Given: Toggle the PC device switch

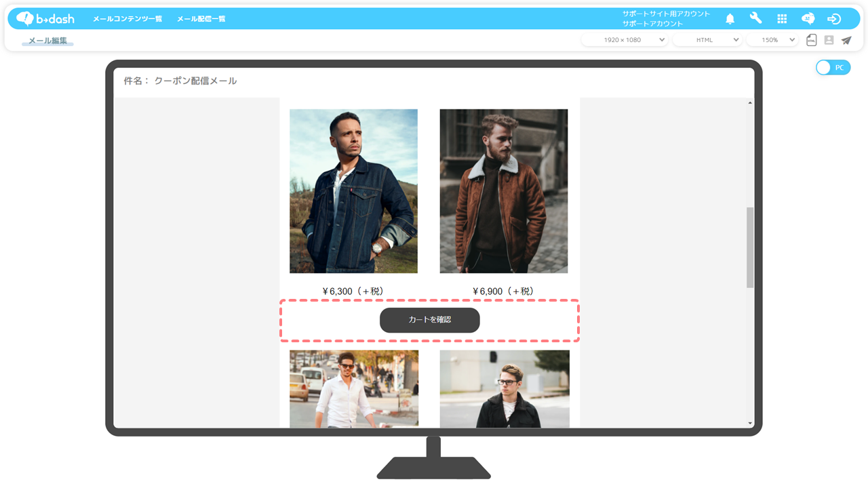Looking at the screenshot, I should pyautogui.click(x=833, y=68).
